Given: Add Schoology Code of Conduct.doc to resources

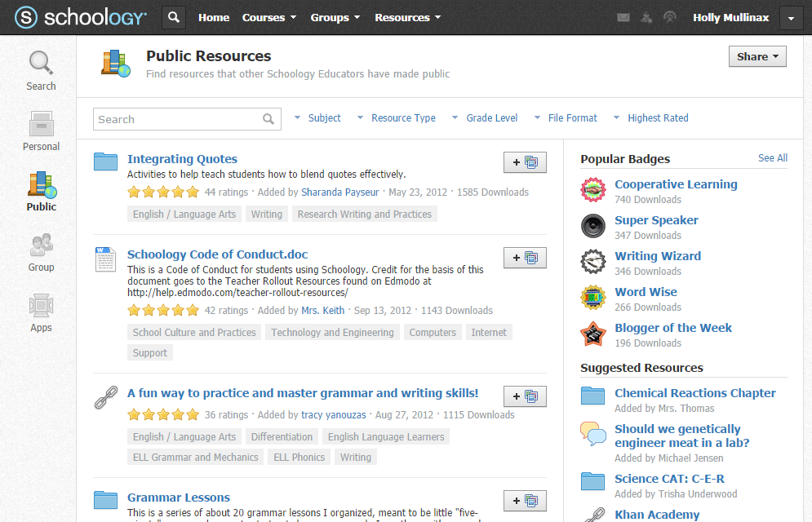Looking at the screenshot, I should pos(525,258).
